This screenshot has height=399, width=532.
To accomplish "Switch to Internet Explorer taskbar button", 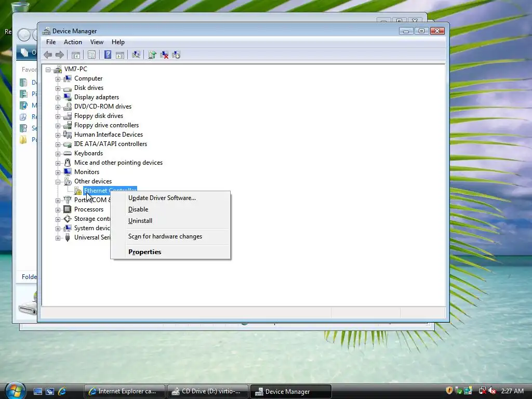I will 125,391.
